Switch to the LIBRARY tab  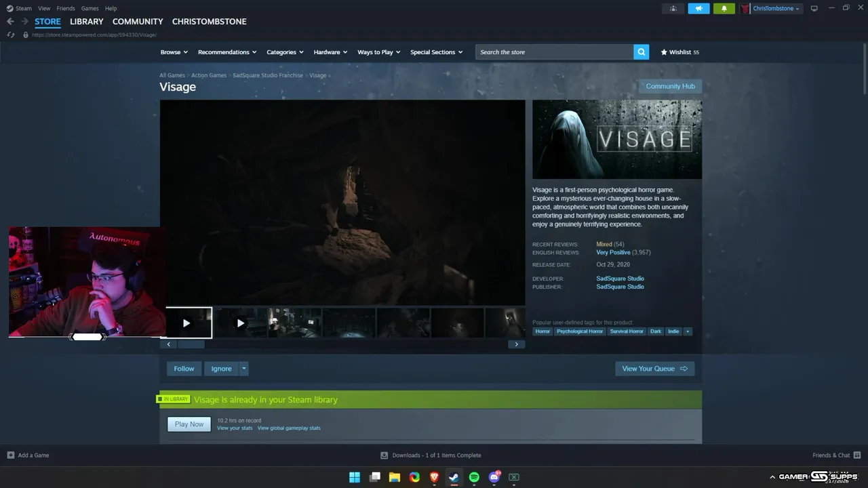pos(87,22)
